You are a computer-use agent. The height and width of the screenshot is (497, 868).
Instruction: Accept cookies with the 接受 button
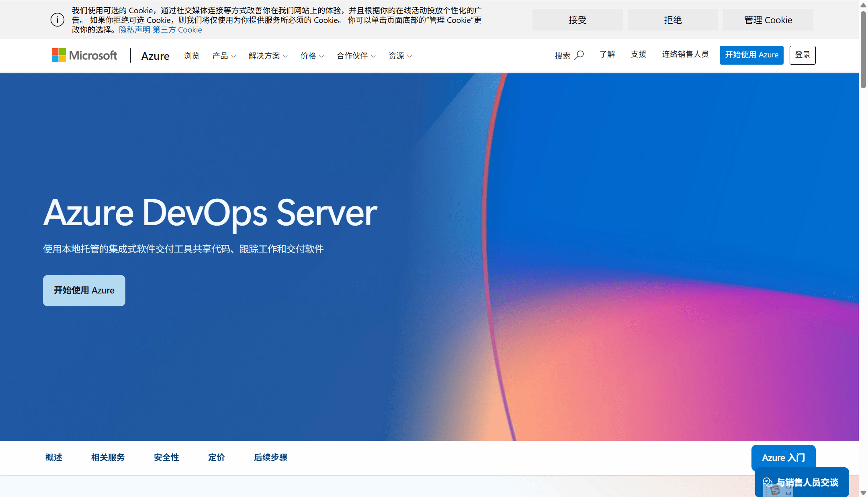pyautogui.click(x=577, y=20)
